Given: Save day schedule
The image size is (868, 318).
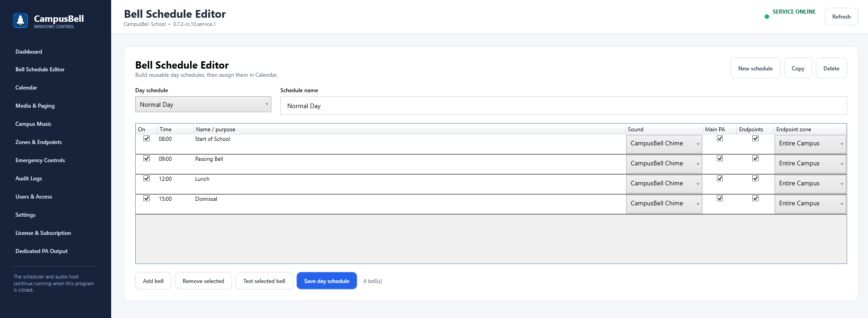Looking at the screenshot, I should pos(327,281).
